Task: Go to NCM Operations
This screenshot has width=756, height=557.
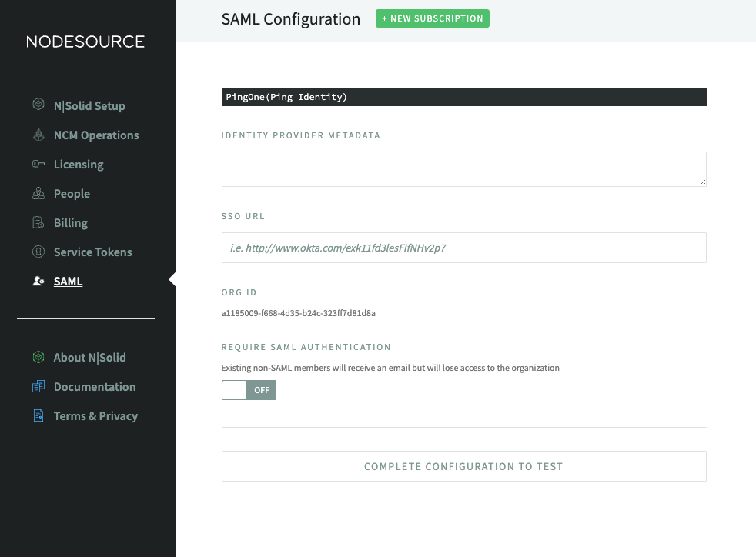Action: pyautogui.click(x=96, y=135)
